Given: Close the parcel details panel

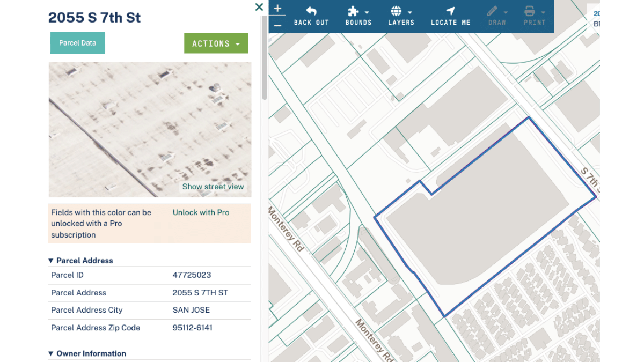Looking at the screenshot, I should tap(259, 7).
